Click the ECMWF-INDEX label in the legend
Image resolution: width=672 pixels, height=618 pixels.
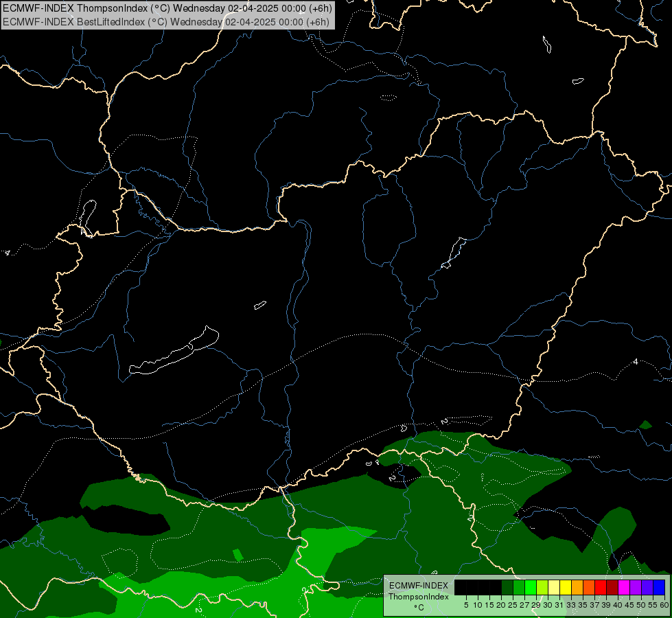[x=419, y=586]
